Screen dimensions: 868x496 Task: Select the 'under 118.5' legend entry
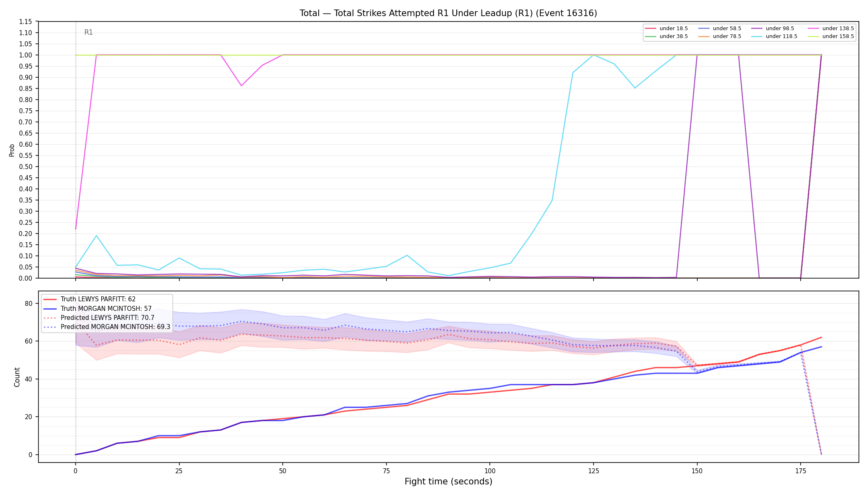point(774,36)
